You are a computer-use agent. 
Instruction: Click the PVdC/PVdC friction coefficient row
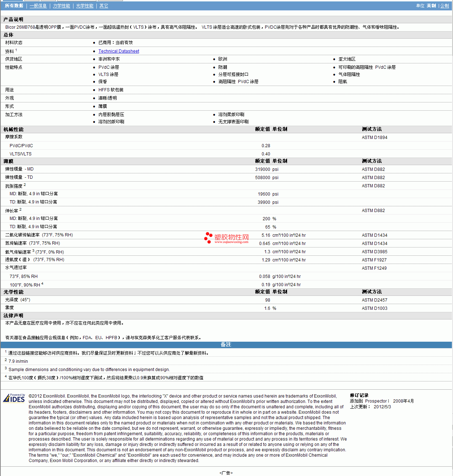[226, 146]
